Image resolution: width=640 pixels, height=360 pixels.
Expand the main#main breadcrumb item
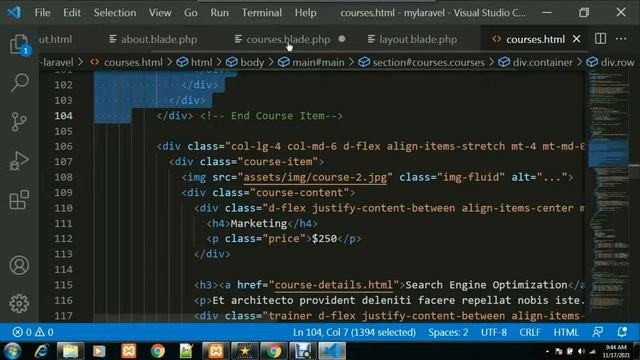[x=318, y=62]
